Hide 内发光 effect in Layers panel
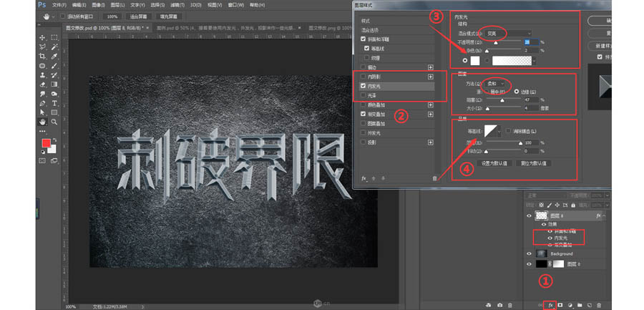 [x=550, y=238]
